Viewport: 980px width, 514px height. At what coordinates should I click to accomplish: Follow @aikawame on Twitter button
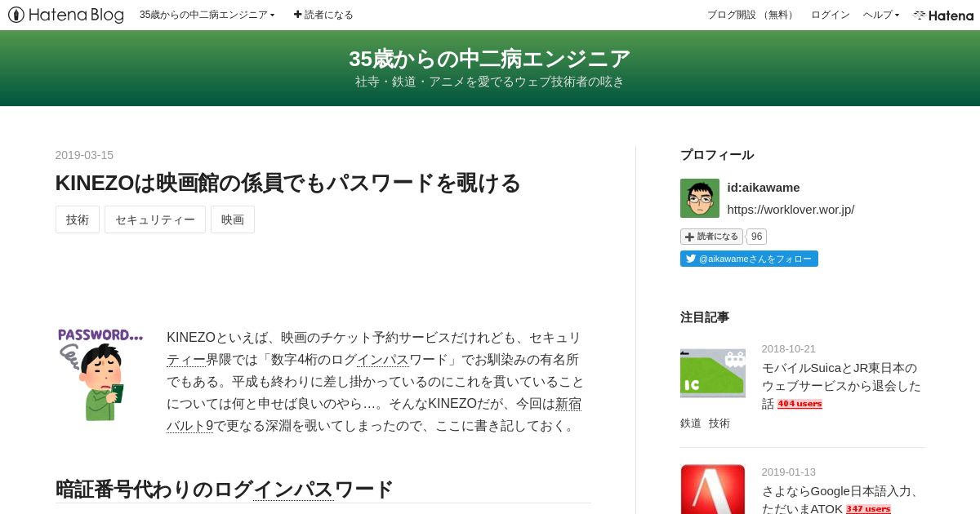[x=749, y=259]
